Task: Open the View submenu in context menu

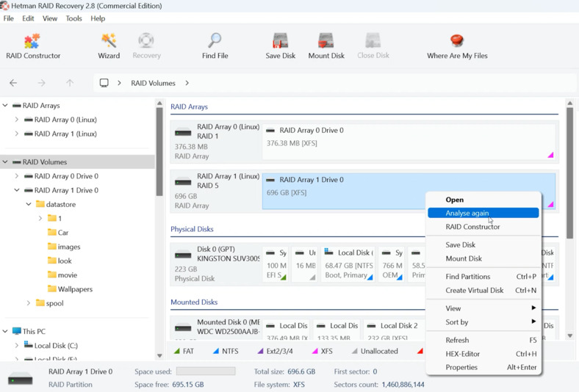Action: pyautogui.click(x=453, y=308)
